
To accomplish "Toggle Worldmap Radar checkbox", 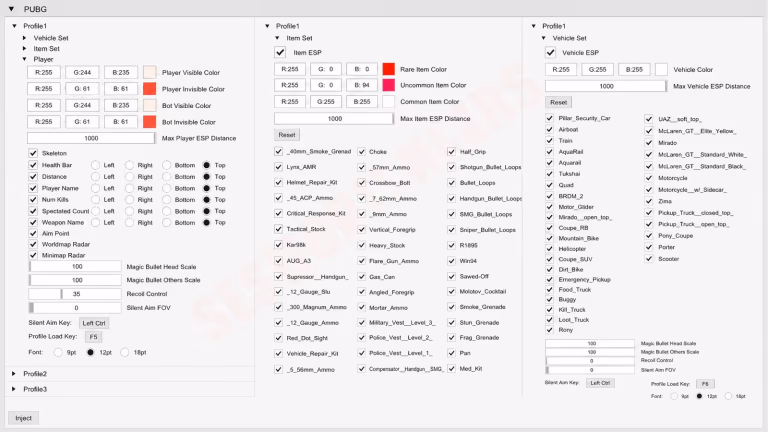I will click(x=33, y=244).
